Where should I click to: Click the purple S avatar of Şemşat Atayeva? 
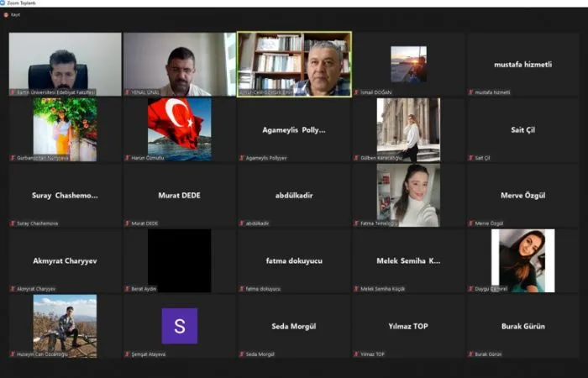(179, 326)
